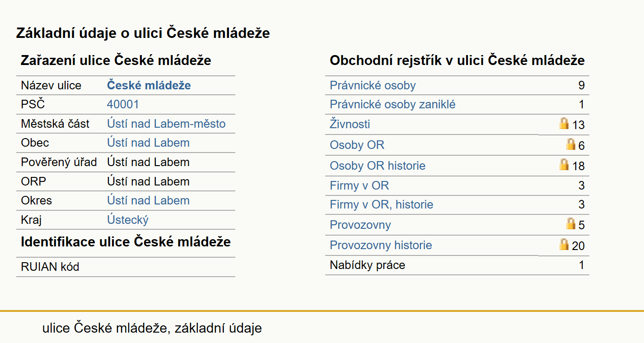Click lock icon in Osoby OR historie row
Image resolution: width=644 pixels, height=343 pixels.
click(564, 165)
